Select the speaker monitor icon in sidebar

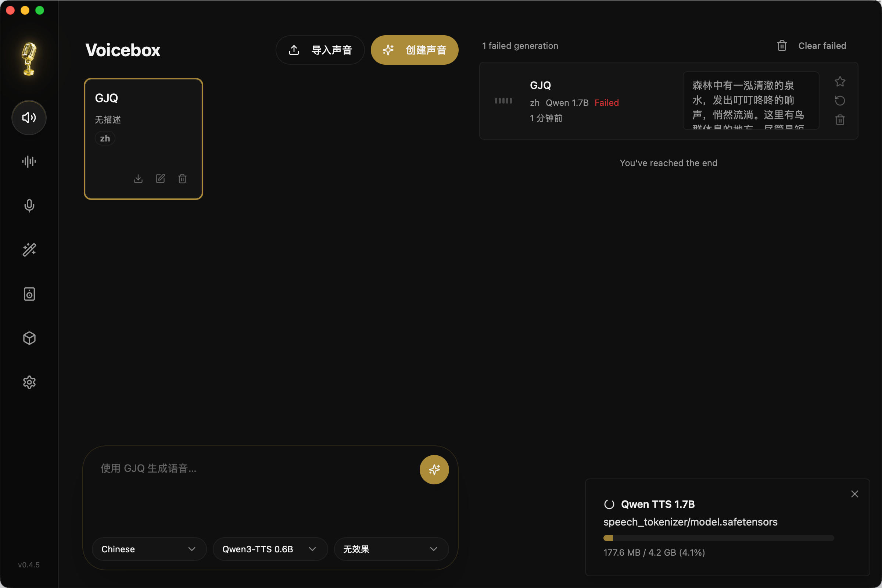[x=29, y=294]
